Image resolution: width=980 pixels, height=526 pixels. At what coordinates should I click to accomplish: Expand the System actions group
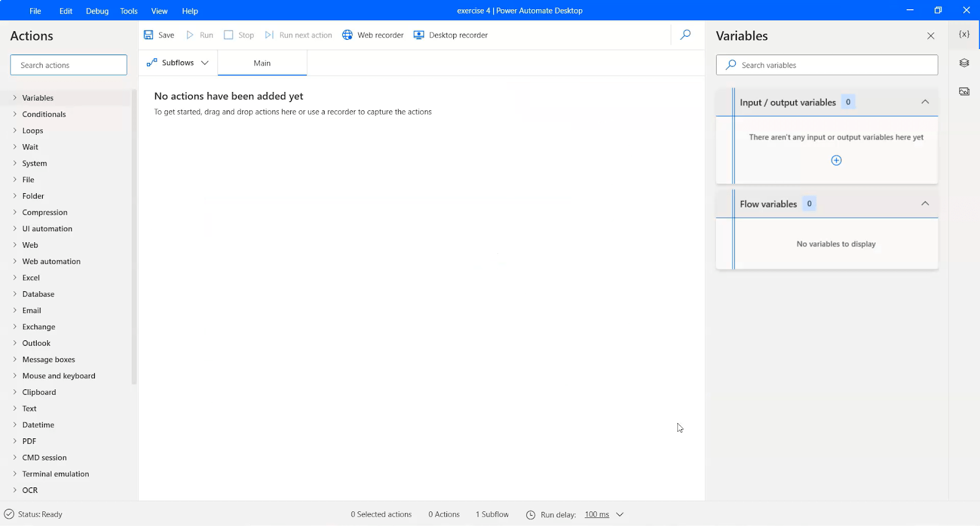pyautogui.click(x=15, y=163)
